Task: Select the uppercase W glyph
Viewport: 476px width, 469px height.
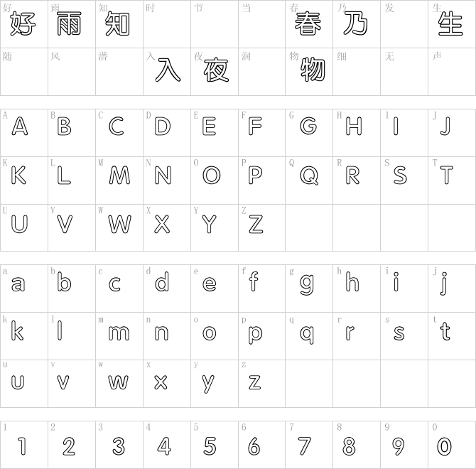Action: (x=119, y=224)
